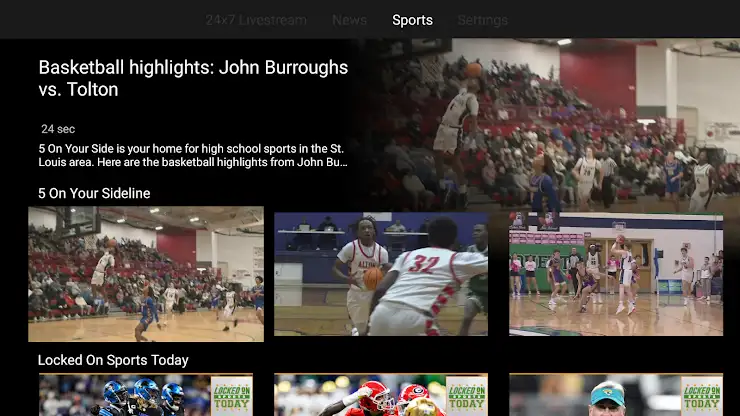Viewport: 740px width, 416px height.
Task: Select the Sports tab
Action: tap(412, 20)
